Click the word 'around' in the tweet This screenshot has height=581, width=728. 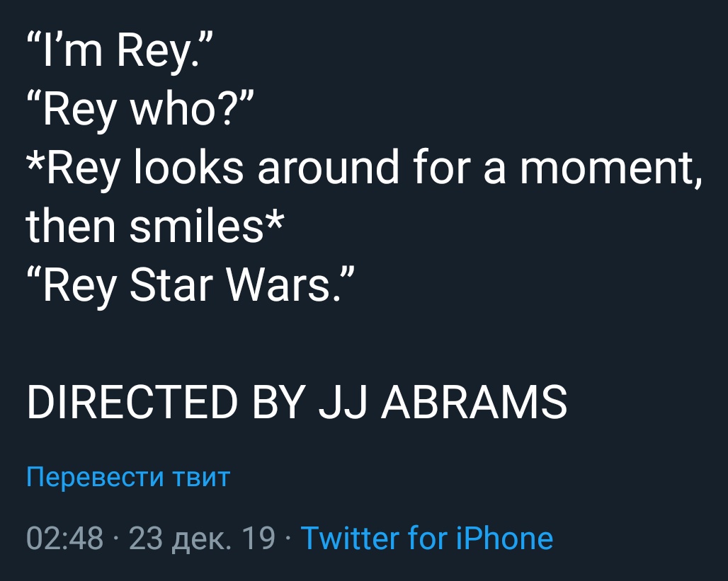pyautogui.click(x=328, y=168)
